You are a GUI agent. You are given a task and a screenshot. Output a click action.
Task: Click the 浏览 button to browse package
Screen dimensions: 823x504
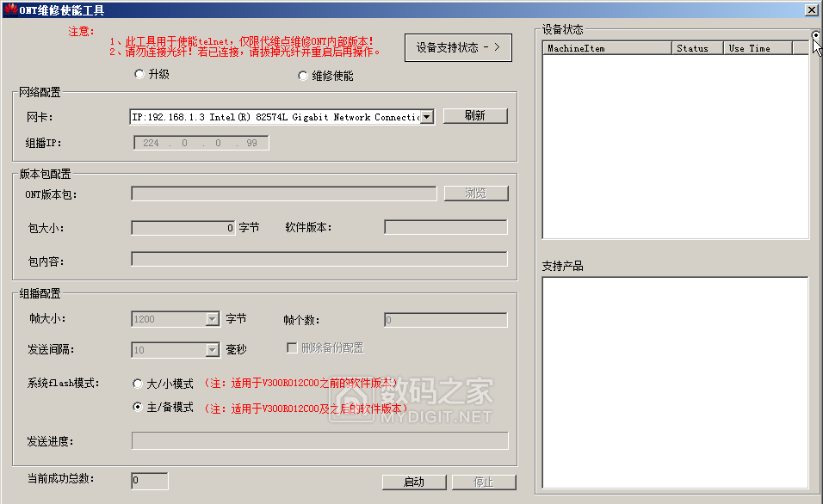click(x=475, y=194)
